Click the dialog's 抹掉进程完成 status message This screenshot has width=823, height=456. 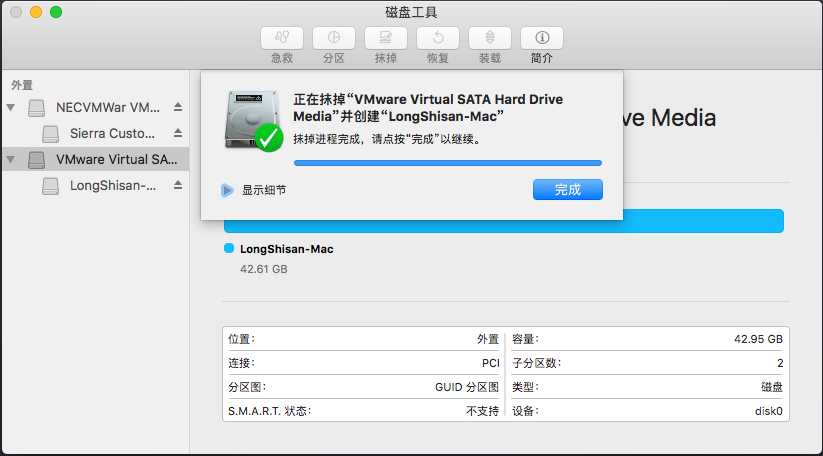click(387, 139)
